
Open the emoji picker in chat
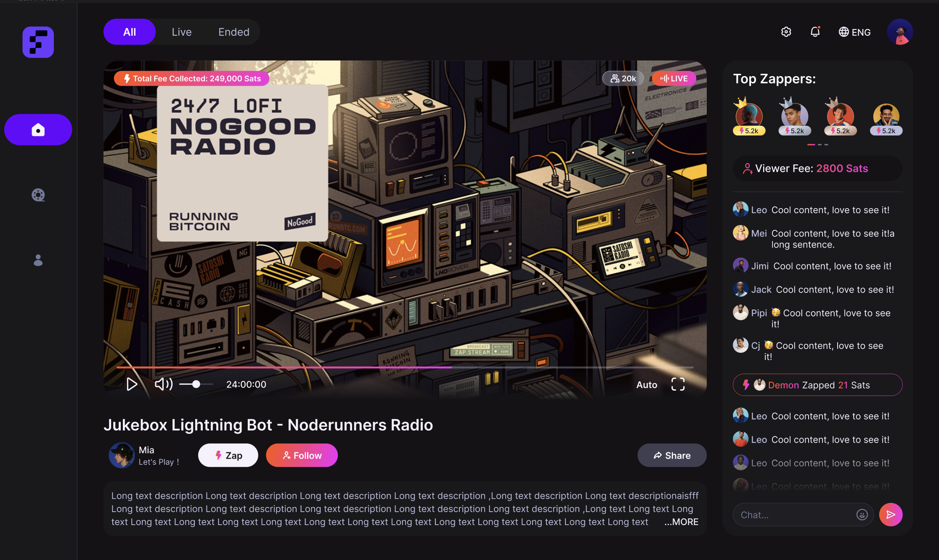[x=862, y=515]
